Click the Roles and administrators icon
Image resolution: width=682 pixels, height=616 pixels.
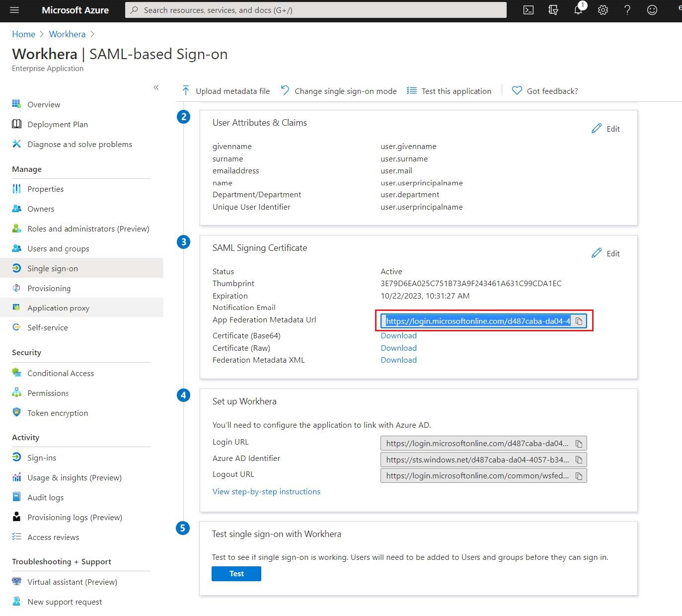[x=16, y=229]
